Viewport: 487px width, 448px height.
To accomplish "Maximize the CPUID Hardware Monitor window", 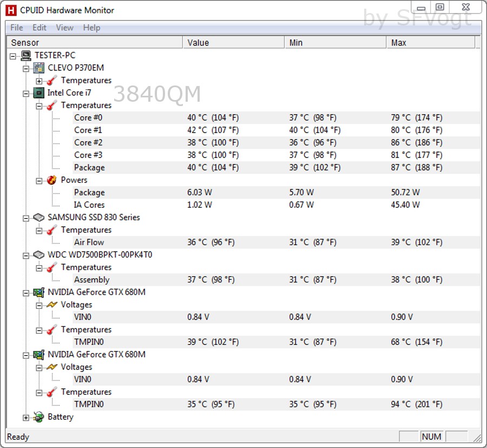I will (x=440, y=8).
